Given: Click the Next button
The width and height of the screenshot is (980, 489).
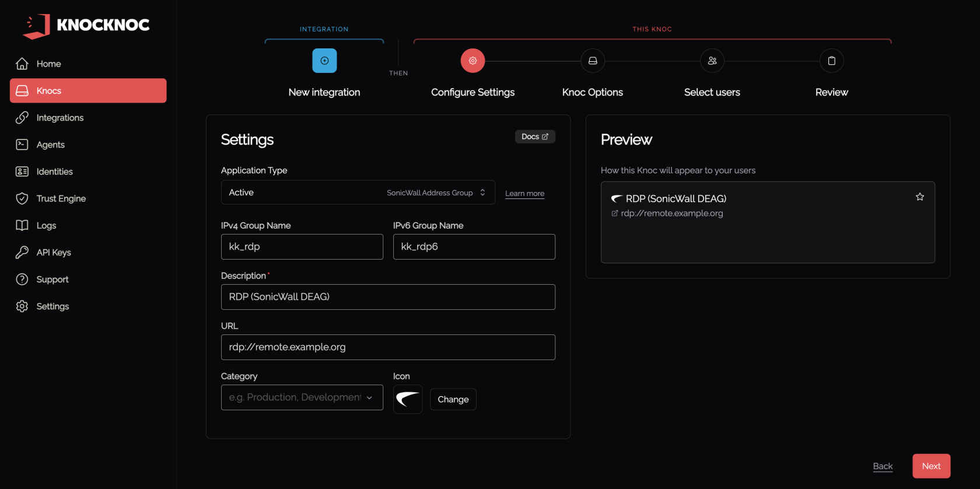Looking at the screenshot, I should (932, 466).
